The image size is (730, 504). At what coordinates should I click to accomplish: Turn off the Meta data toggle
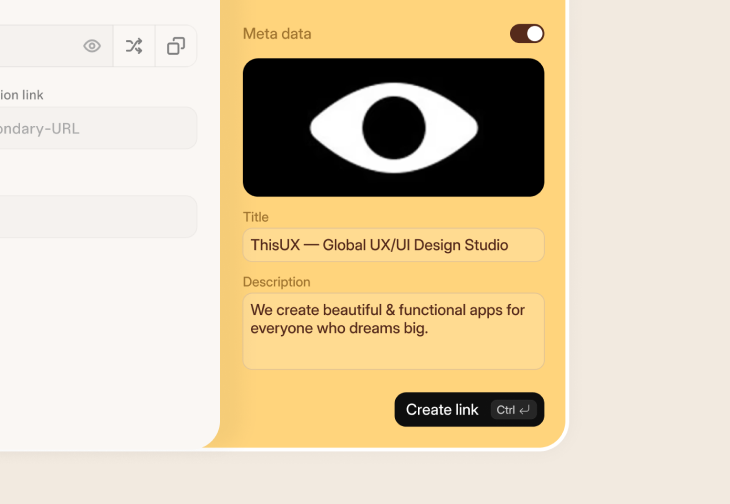click(x=527, y=34)
